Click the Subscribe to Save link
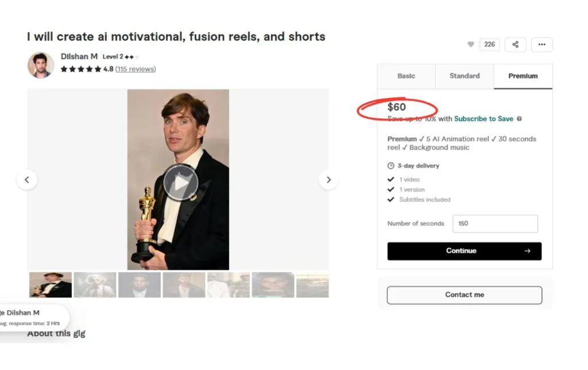The height and width of the screenshot is (370, 588). coord(483,119)
